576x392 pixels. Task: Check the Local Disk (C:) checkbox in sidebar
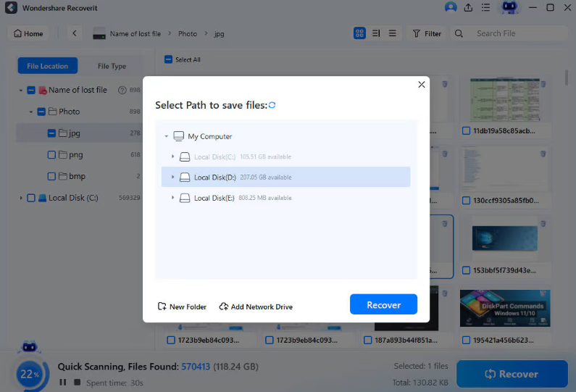[x=31, y=198]
